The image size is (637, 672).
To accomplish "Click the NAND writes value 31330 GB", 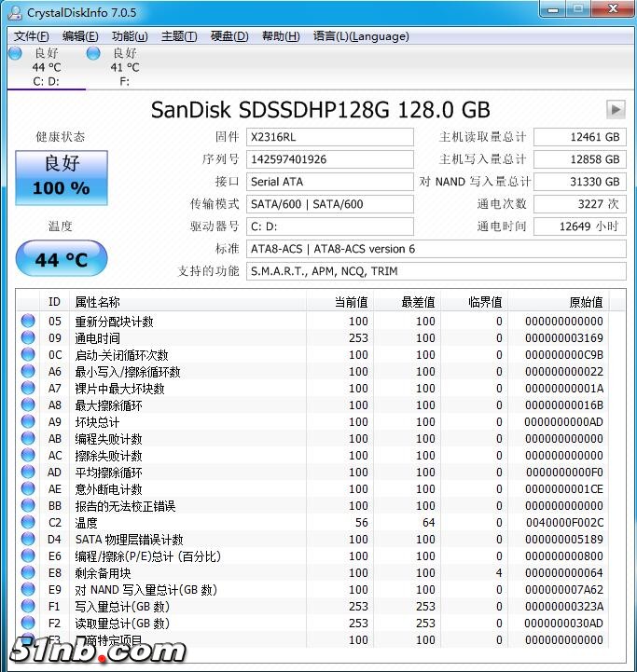I will point(580,182).
